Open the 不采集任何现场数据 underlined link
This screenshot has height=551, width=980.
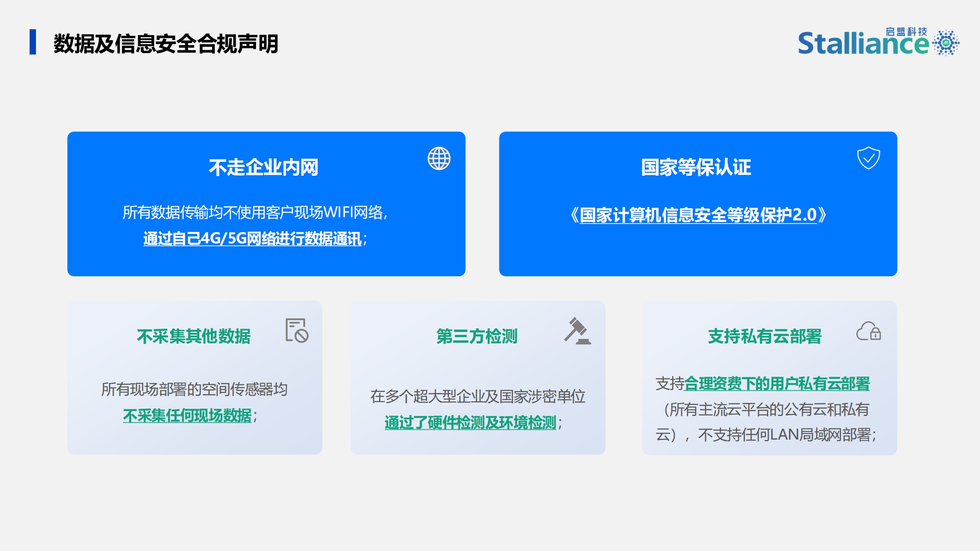(187, 416)
